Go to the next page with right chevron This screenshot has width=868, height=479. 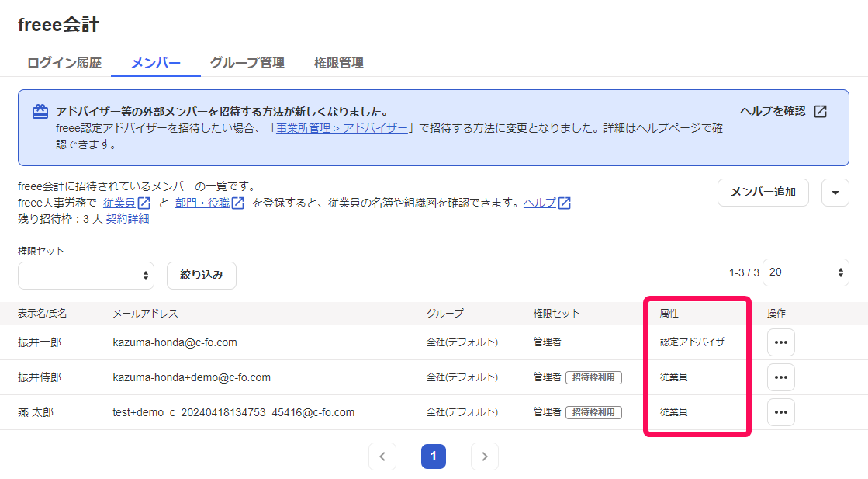click(x=485, y=456)
